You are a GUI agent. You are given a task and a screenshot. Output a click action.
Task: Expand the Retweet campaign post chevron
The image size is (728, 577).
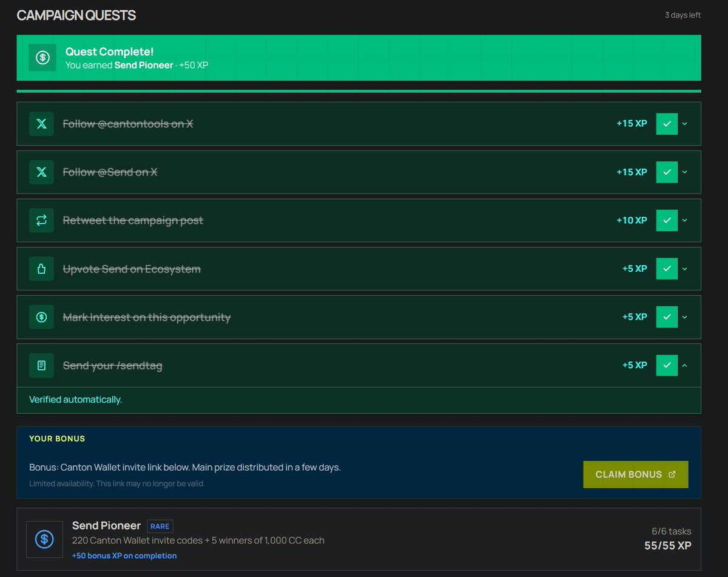[x=685, y=220]
